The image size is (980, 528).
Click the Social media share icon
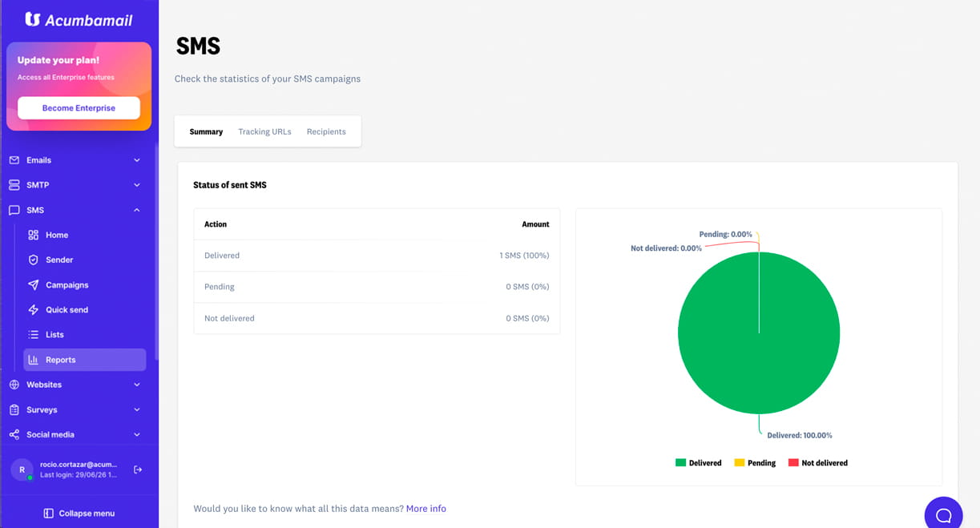tap(14, 434)
